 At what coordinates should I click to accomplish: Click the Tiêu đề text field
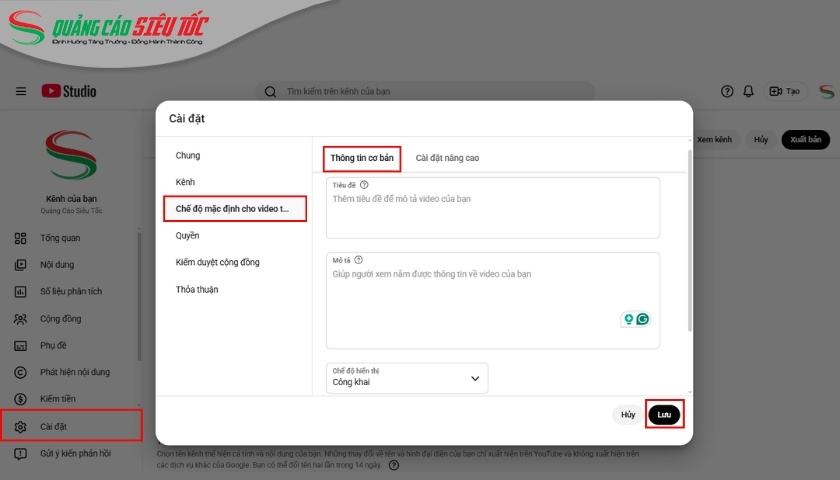click(x=493, y=212)
